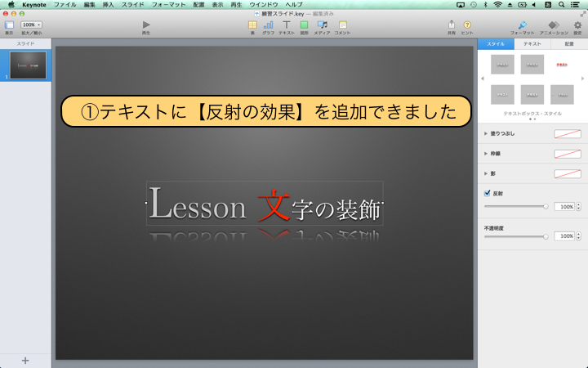Add a text box via テキスト icon
The width and height of the screenshot is (588, 368).
pos(287,25)
